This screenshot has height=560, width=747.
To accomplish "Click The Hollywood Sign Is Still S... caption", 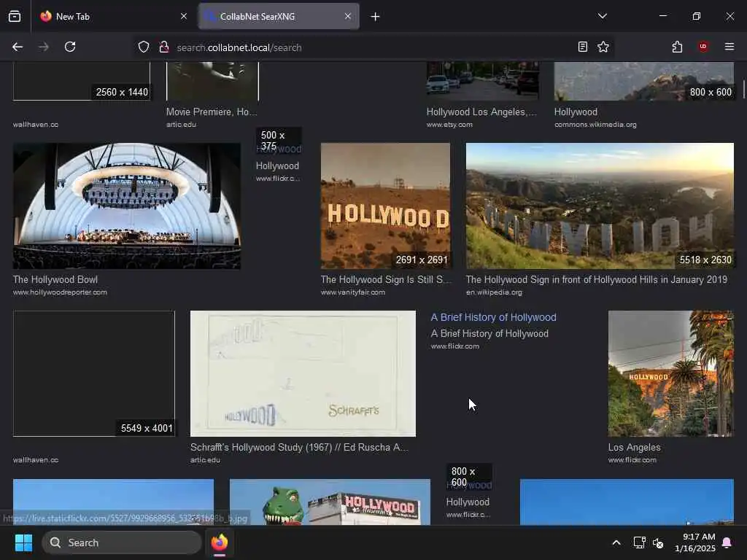I will (386, 279).
